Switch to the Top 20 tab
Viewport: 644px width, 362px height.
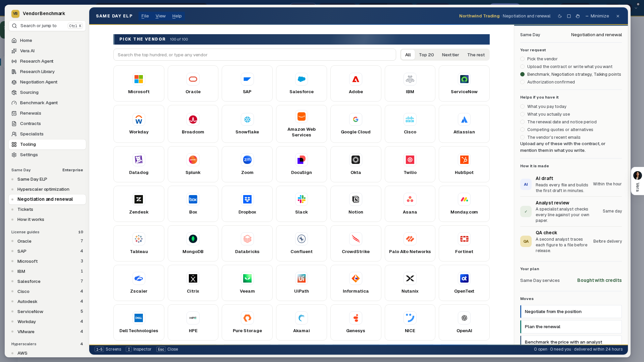[x=426, y=55]
